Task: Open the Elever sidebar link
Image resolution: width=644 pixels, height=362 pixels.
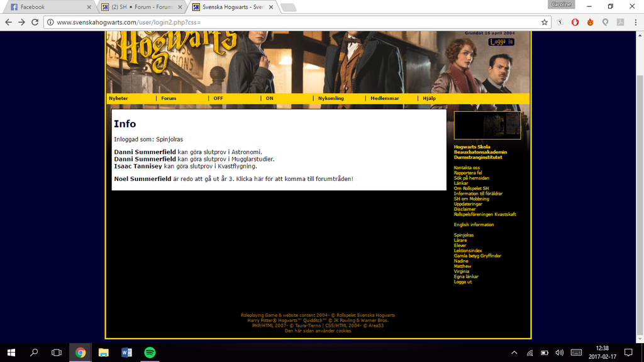Action: [460, 246]
